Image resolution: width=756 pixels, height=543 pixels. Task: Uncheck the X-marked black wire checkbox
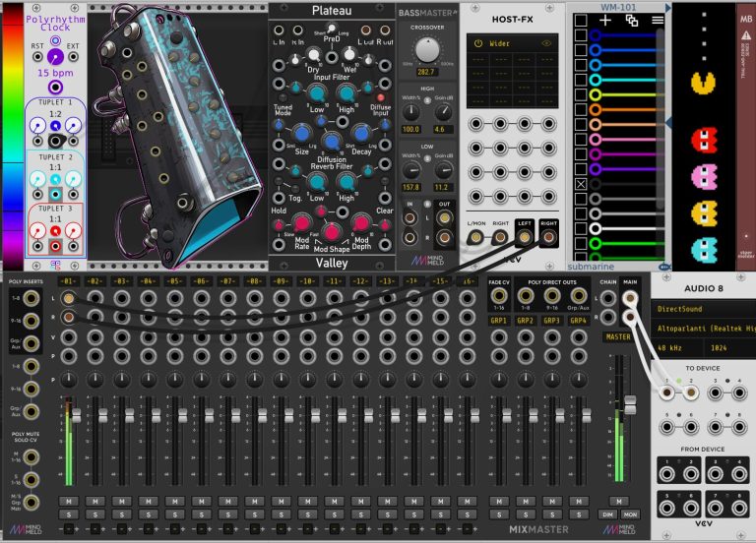pyautogui.click(x=581, y=184)
